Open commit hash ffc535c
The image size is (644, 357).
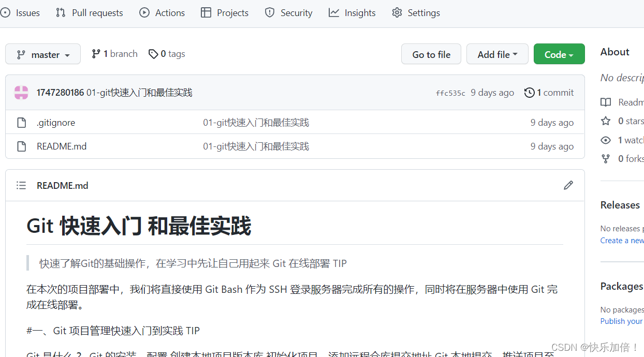point(450,93)
